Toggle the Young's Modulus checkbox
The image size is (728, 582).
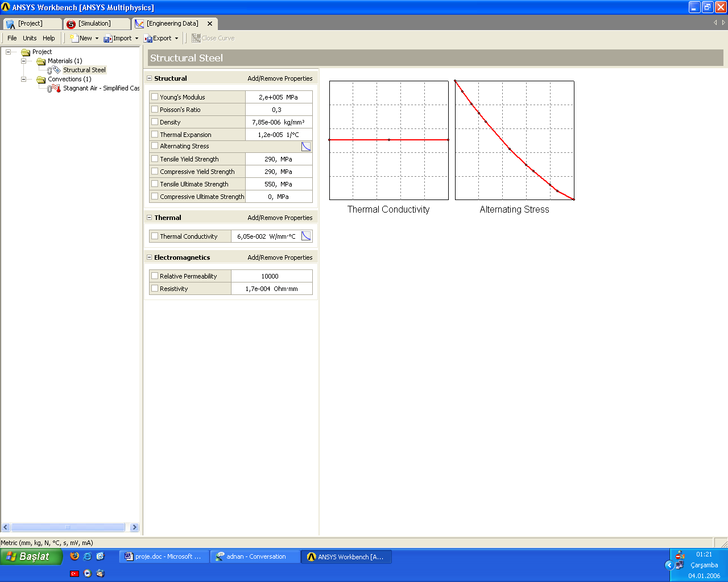tap(155, 97)
